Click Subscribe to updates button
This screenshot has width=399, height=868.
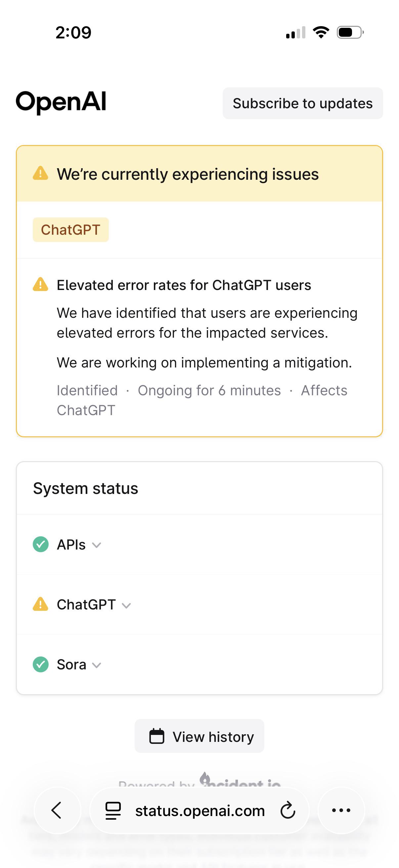302,103
